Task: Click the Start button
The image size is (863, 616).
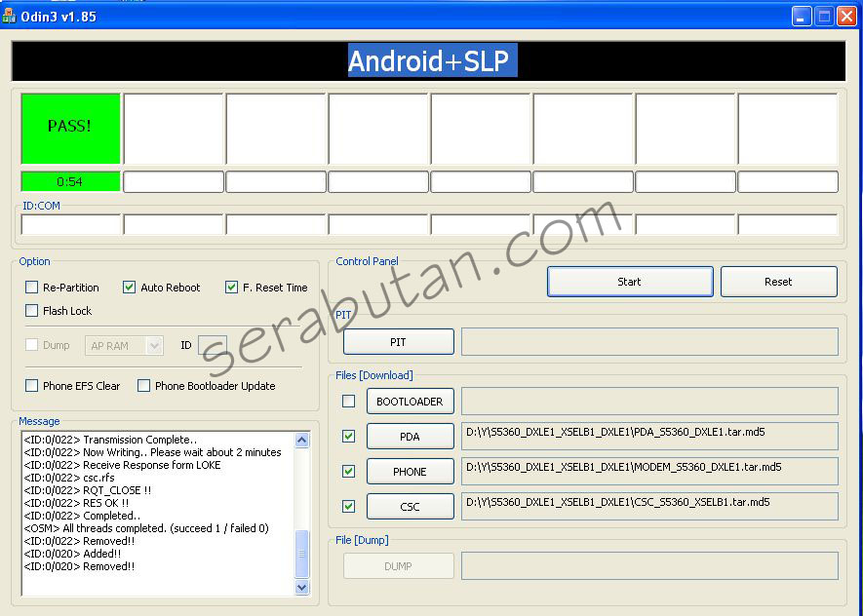Action: pos(630,282)
